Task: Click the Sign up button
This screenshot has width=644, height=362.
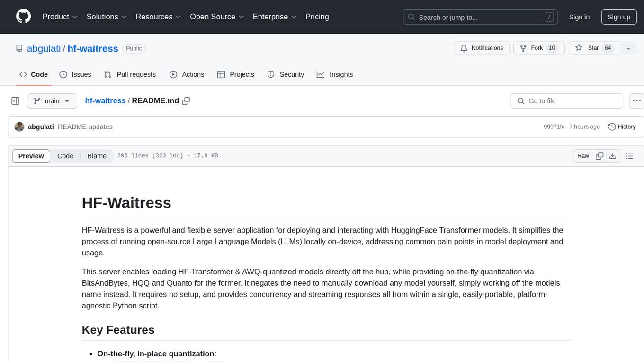Action: coord(619,17)
